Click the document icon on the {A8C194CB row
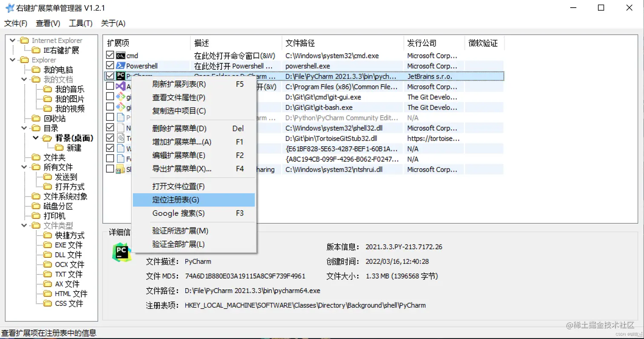This screenshot has height=339, width=644. 121,159
